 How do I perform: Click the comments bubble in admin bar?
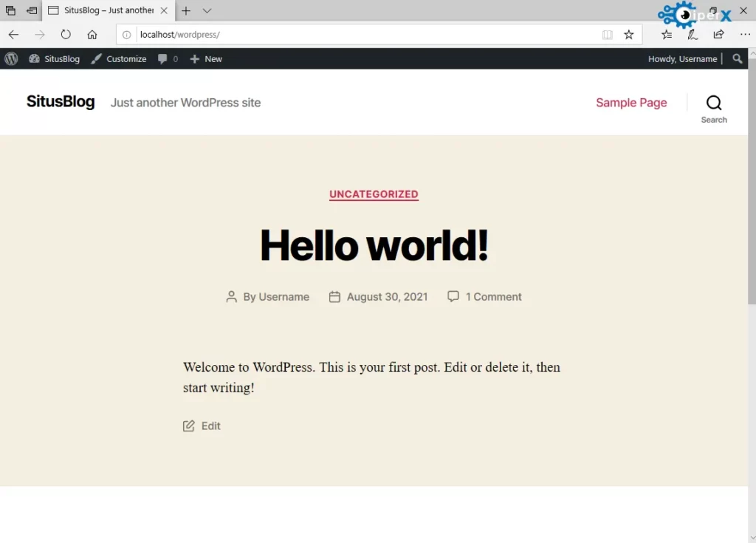click(x=168, y=59)
